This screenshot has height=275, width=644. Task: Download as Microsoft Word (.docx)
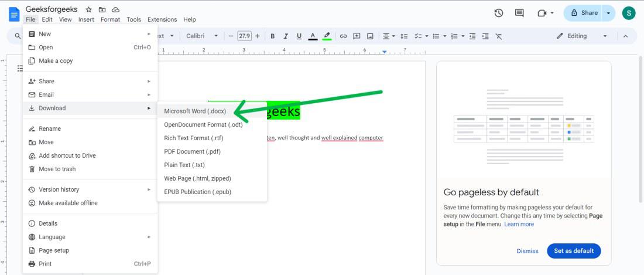[212, 111]
